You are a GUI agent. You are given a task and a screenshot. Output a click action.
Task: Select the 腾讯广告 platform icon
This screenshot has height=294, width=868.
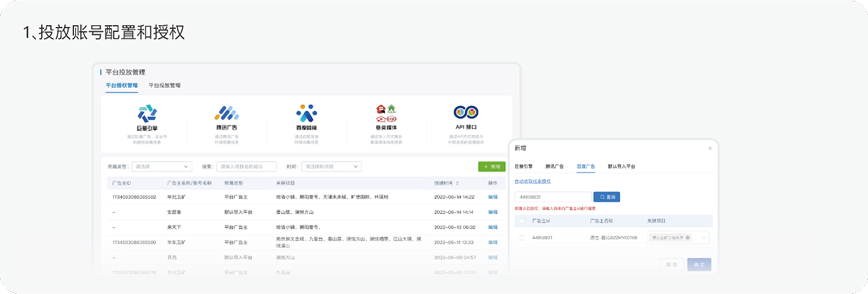pyautogui.click(x=227, y=113)
